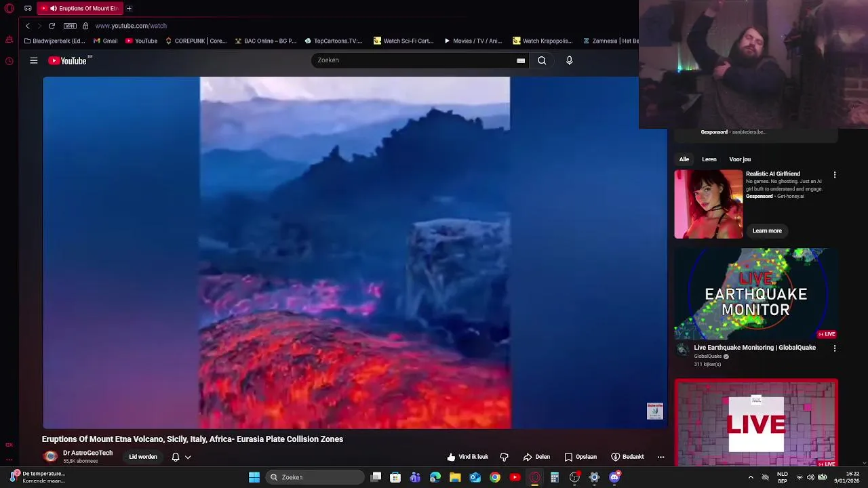The height and width of the screenshot is (488, 868).
Task: Open the History clock sidebar icon
Action: [9, 61]
